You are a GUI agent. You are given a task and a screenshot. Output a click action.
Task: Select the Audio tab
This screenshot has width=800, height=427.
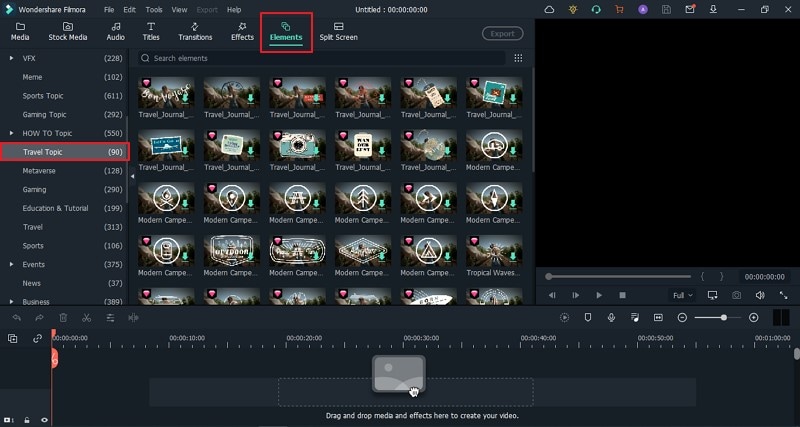pos(116,32)
